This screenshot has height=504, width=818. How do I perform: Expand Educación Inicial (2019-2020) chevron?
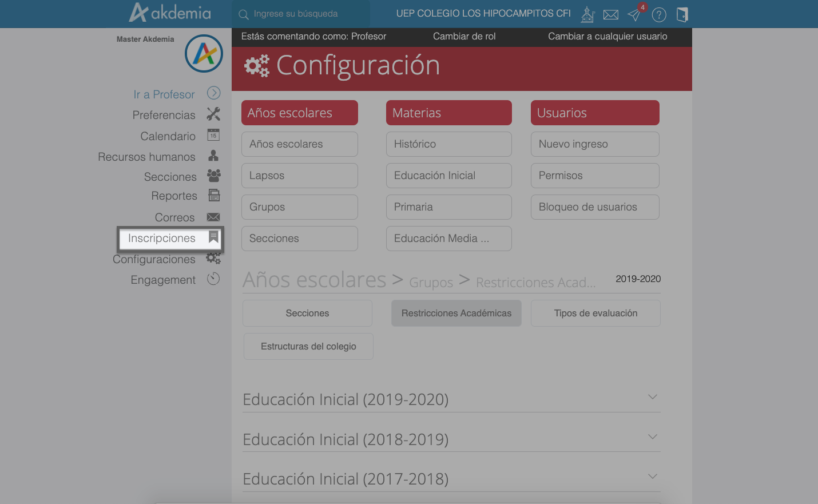[x=653, y=397]
